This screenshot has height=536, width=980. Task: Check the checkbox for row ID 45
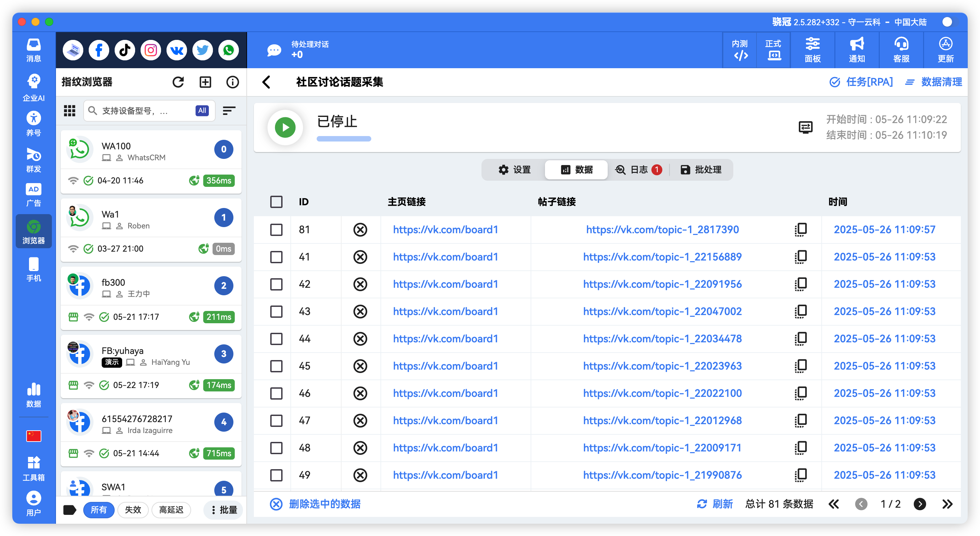pyautogui.click(x=276, y=366)
